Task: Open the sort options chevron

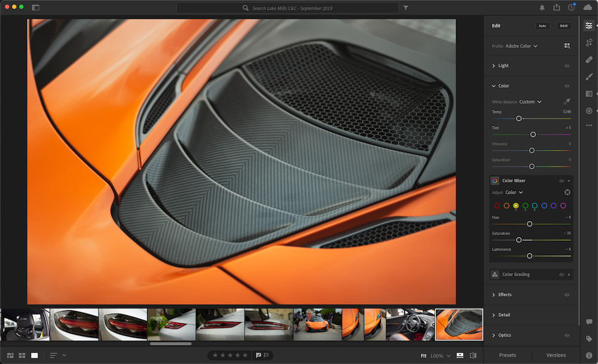Action: pos(64,355)
